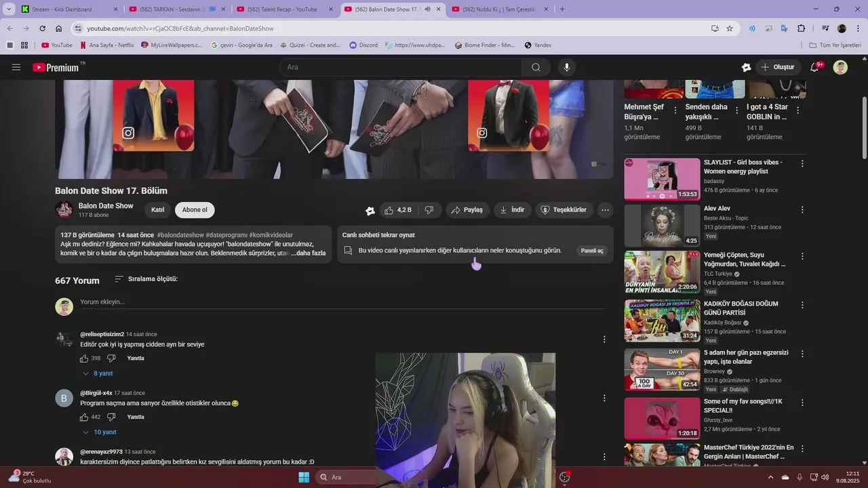Open the account avatar menu

click(x=840, y=67)
